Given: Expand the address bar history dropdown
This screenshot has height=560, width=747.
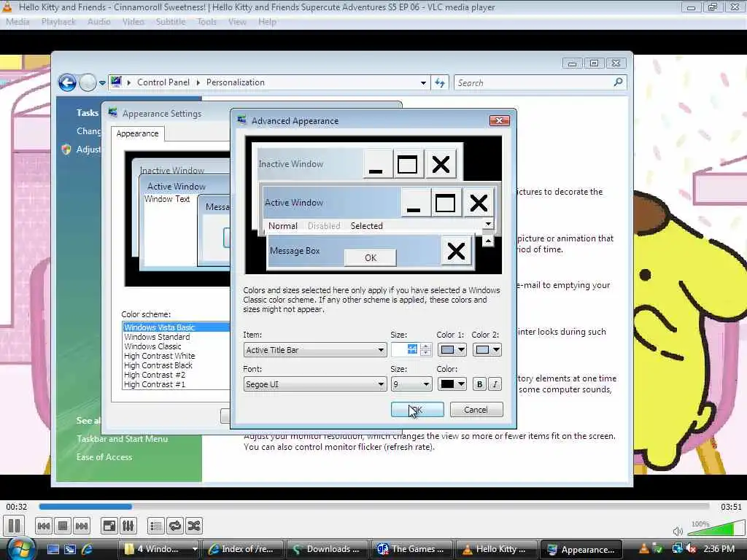Looking at the screenshot, I should [x=423, y=83].
